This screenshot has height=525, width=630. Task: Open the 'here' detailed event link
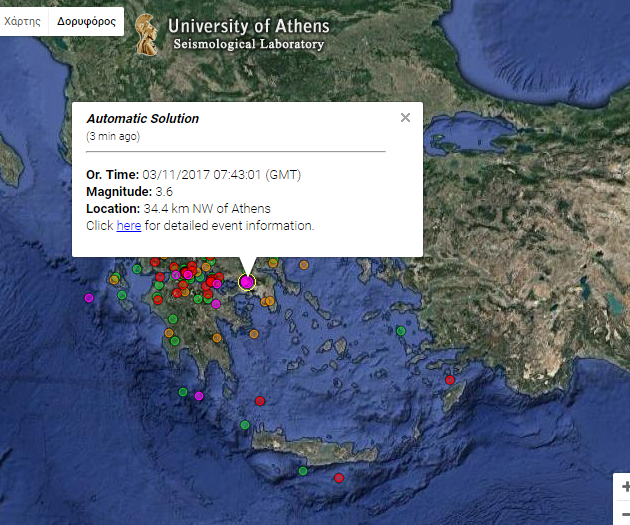[129, 226]
